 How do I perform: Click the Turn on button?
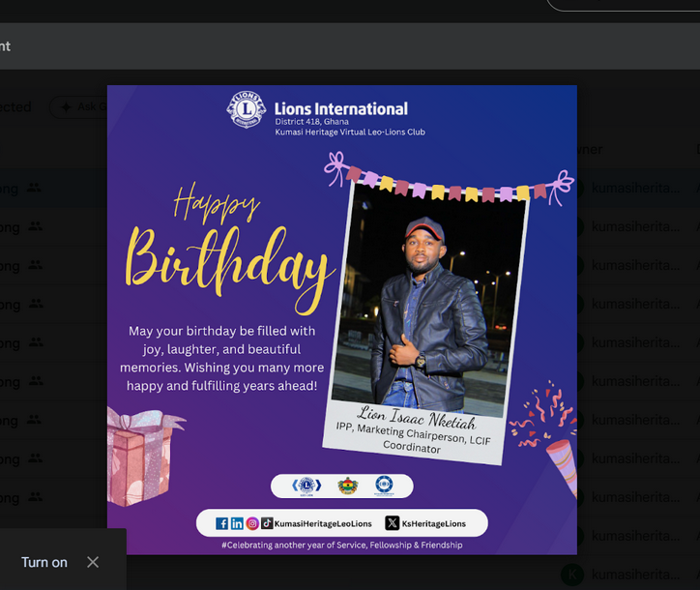tap(44, 562)
